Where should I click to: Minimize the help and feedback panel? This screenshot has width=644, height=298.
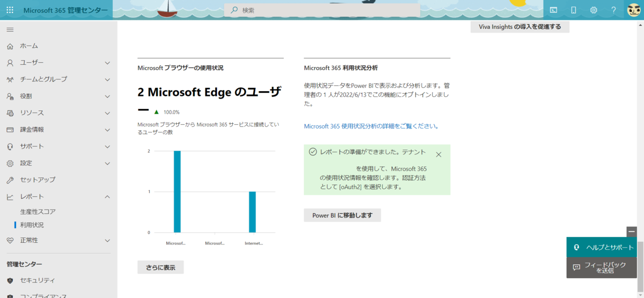[x=632, y=232]
